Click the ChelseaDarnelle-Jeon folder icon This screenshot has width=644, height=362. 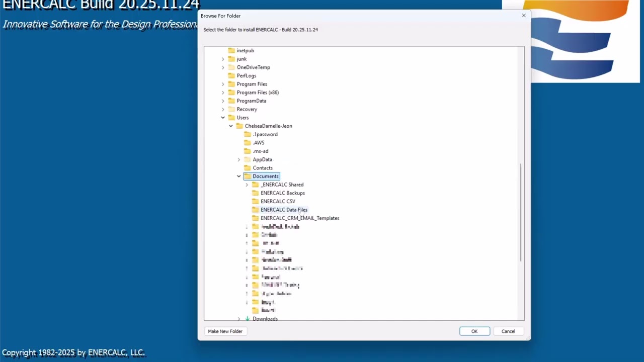239,126
